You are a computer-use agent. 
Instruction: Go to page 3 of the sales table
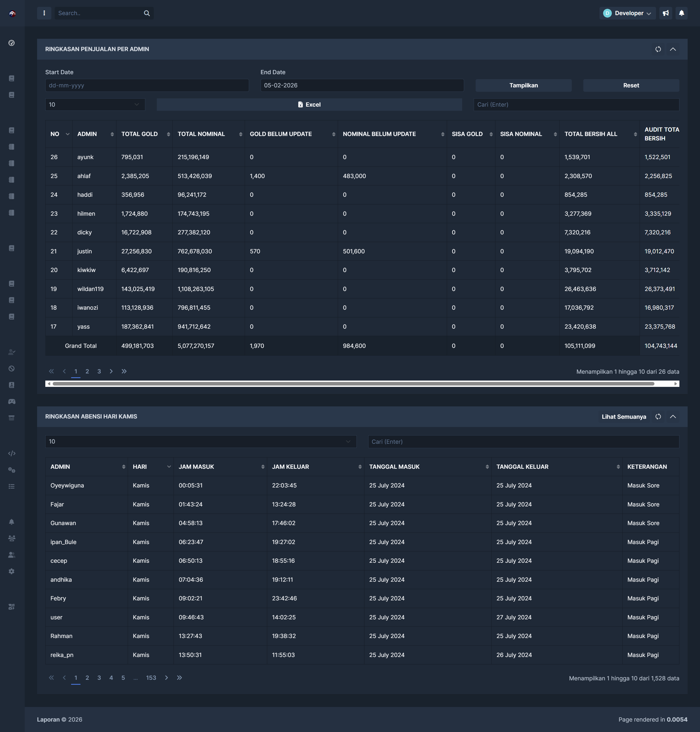click(x=99, y=371)
